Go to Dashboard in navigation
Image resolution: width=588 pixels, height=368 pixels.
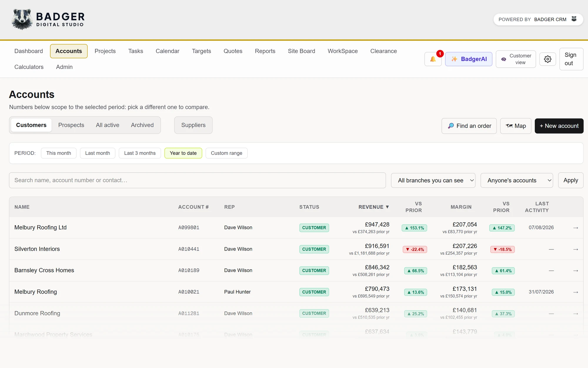(x=29, y=51)
